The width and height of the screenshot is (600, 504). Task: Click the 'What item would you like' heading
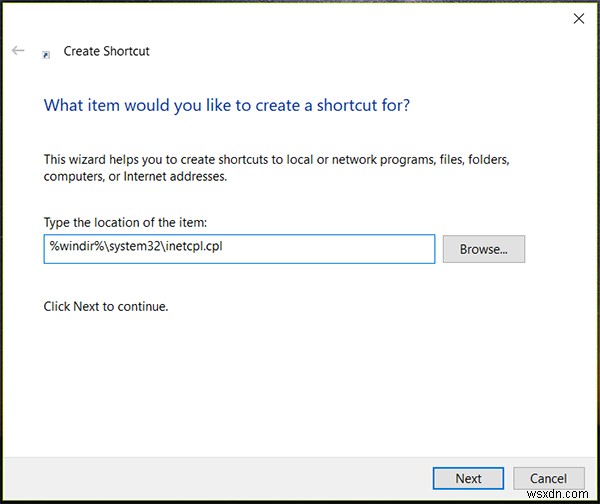(227, 106)
